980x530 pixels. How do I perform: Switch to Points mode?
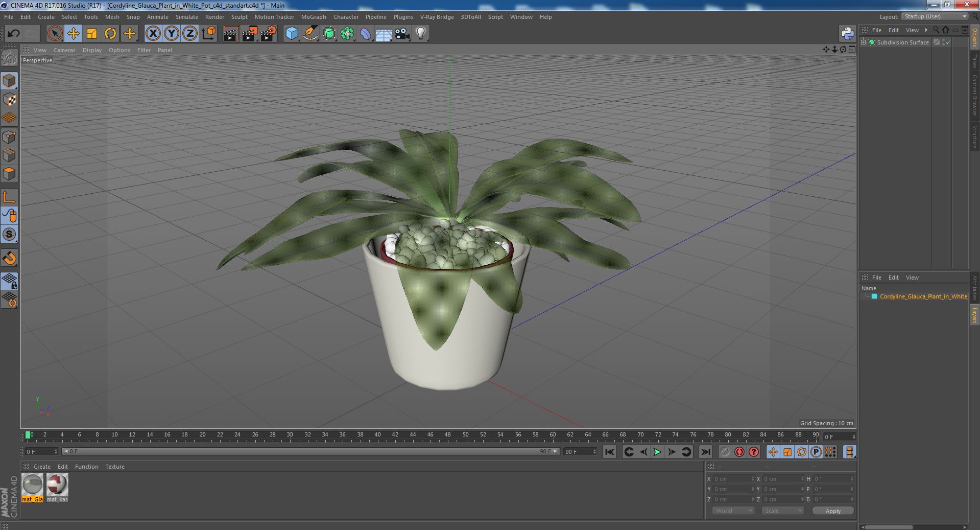pyautogui.click(x=9, y=137)
